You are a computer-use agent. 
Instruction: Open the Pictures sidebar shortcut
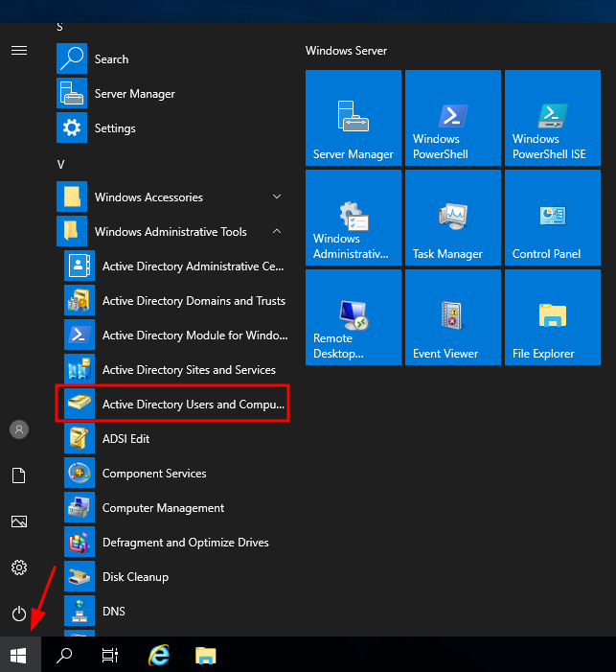pos(19,521)
